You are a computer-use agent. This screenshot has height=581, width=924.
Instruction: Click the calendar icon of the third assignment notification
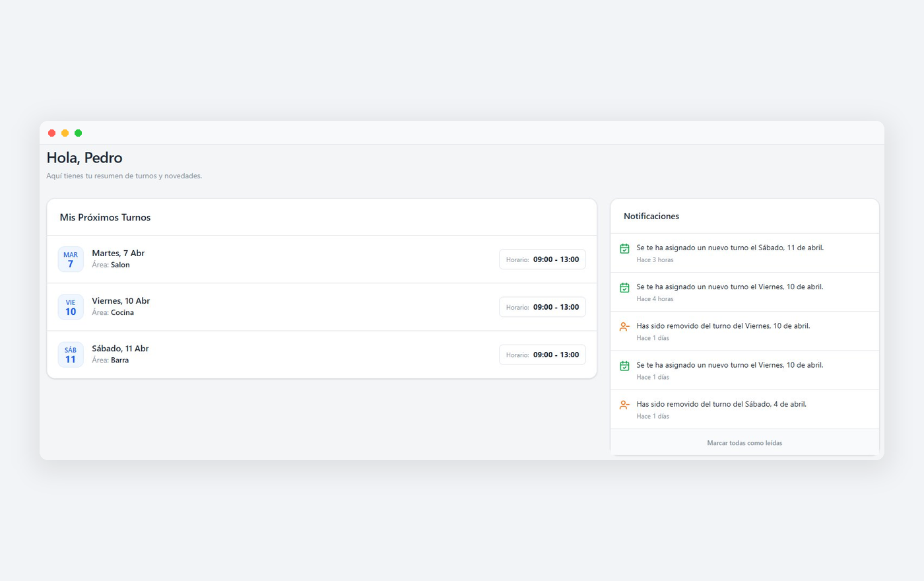[624, 365]
